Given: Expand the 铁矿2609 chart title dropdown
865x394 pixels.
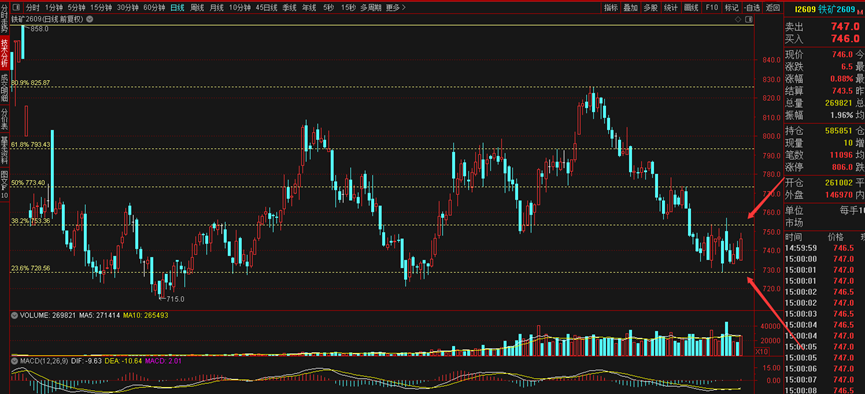Looking at the screenshot, I should tap(89, 19).
